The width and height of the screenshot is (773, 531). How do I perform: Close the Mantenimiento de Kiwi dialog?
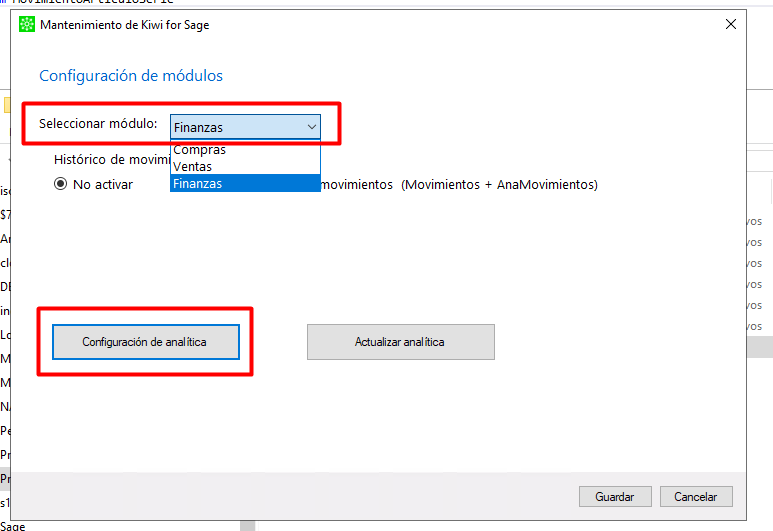(731, 24)
